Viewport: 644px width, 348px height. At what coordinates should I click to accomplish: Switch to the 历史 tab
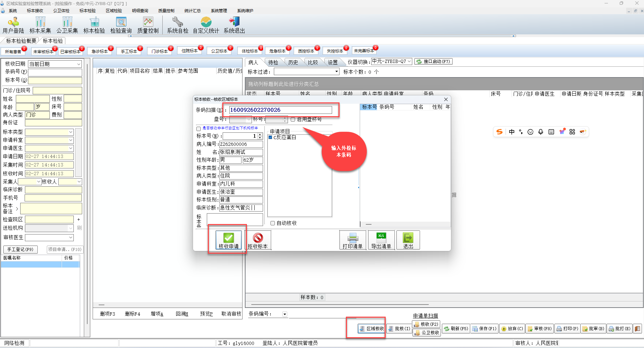point(293,62)
